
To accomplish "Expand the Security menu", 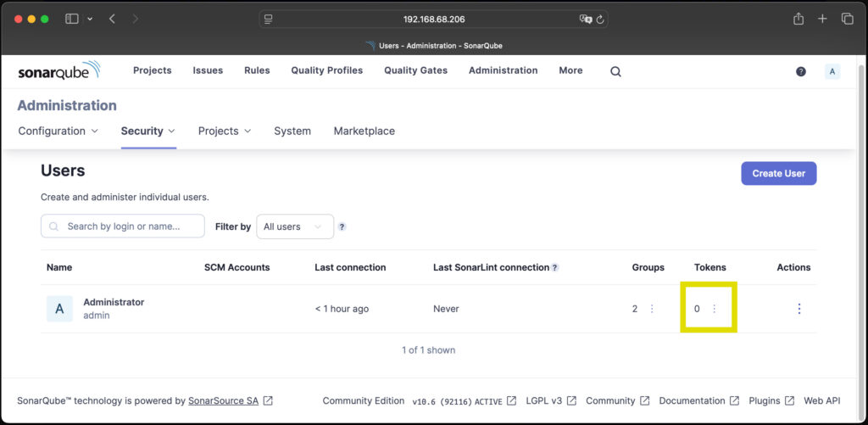I will click(x=148, y=131).
